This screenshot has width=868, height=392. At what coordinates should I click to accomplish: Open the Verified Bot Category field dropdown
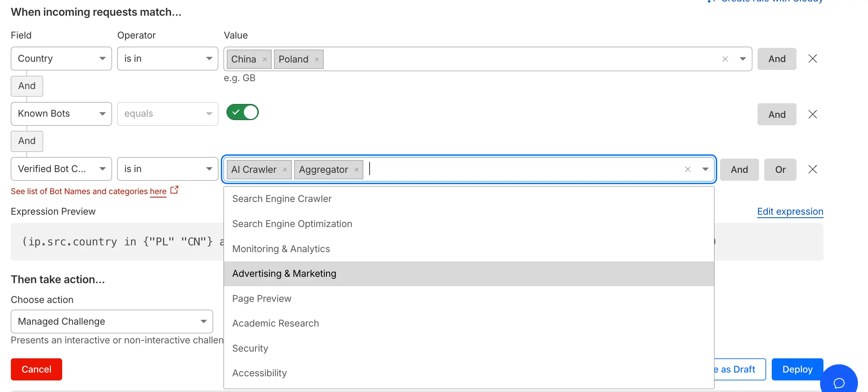pyautogui.click(x=61, y=169)
